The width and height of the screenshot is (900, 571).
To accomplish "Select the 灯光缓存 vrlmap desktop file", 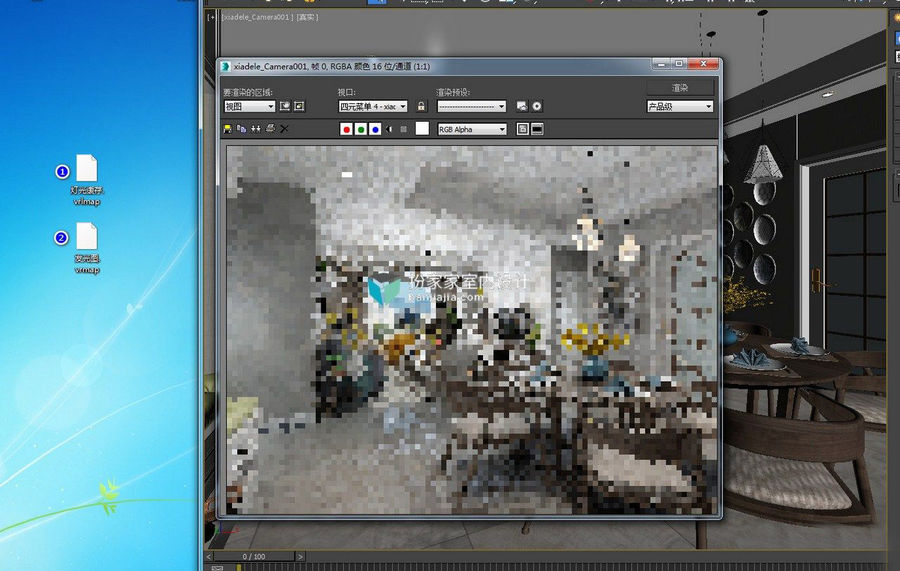I will [x=87, y=180].
